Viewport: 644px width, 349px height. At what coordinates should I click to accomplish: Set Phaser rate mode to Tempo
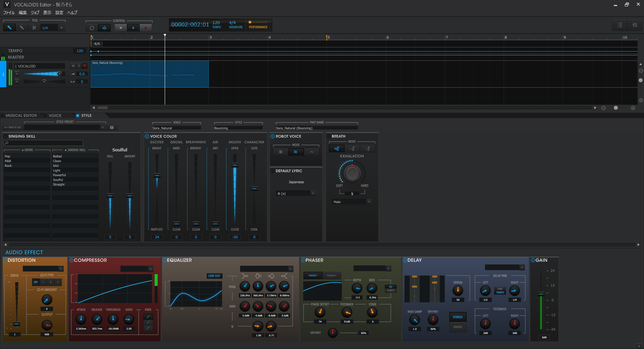pyautogui.click(x=391, y=291)
